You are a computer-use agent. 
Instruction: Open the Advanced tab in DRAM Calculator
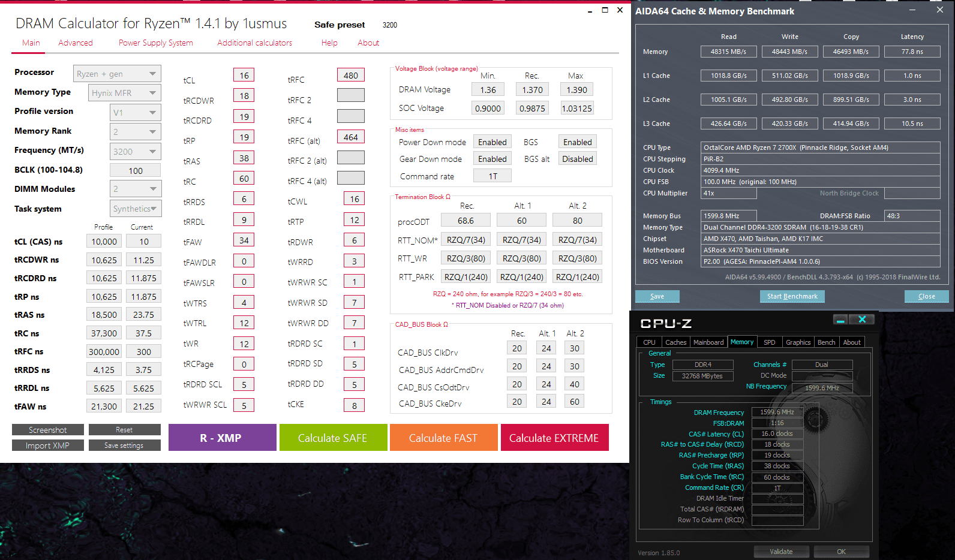[x=76, y=43]
